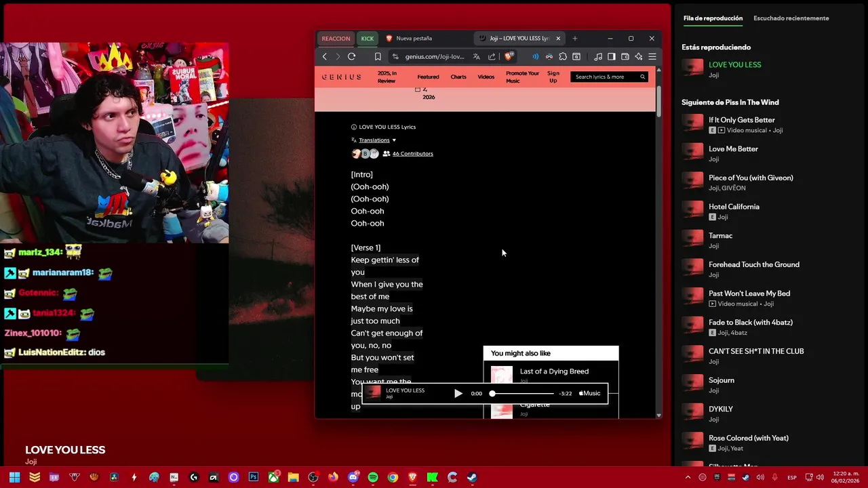Show hidden system tray icons chevron
Viewport: 868px width, 488px height.
pyautogui.click(x=688, y=477)
